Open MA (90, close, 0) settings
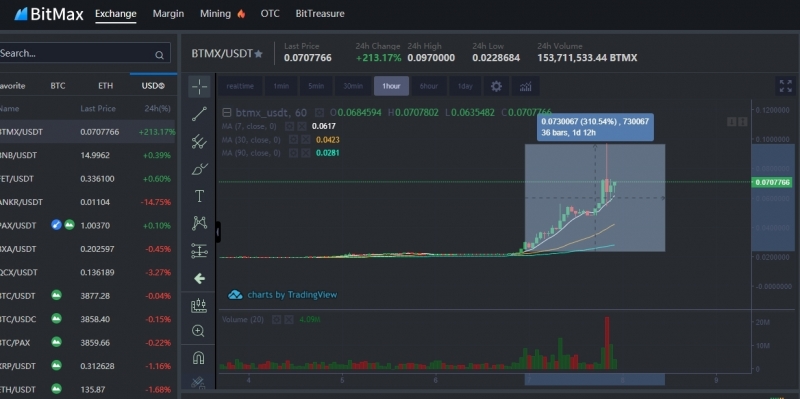The image size is (800, 399). (x=293, y=153)
